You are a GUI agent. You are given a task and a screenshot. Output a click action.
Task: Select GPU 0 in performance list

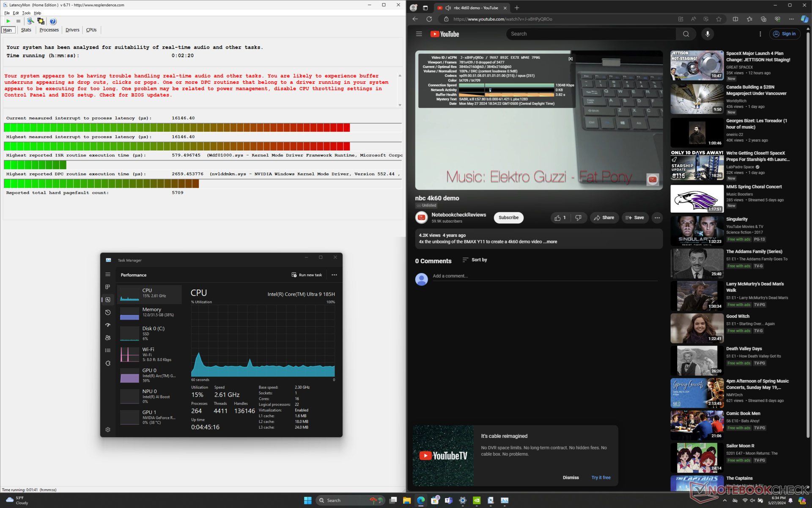pos(150,375)
